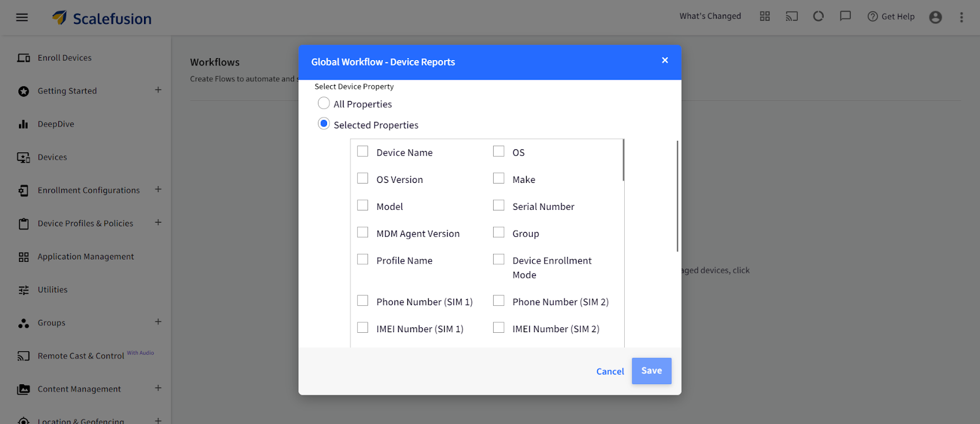980x424 pixels.
Task: Open the Utilities menu item
Action: pos(53,290)
